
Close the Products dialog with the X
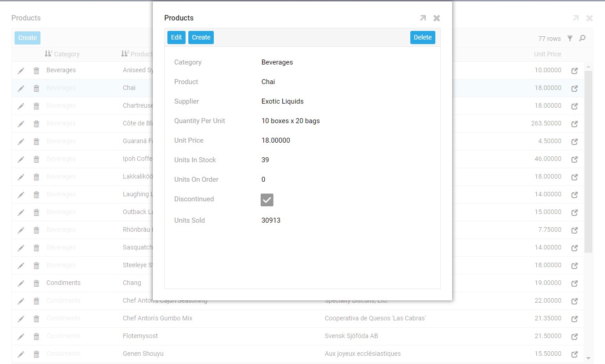pyautogui.click(x=437, y=18)
